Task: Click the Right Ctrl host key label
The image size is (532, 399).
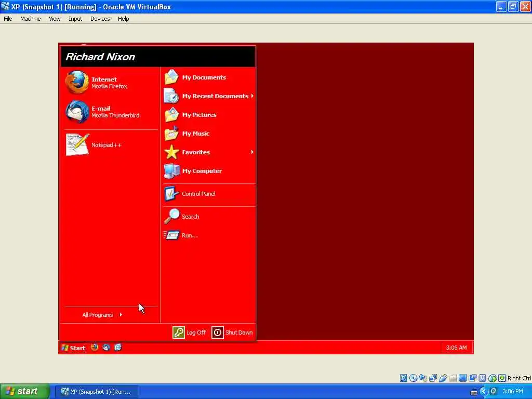Action: [x=519, y=378]
